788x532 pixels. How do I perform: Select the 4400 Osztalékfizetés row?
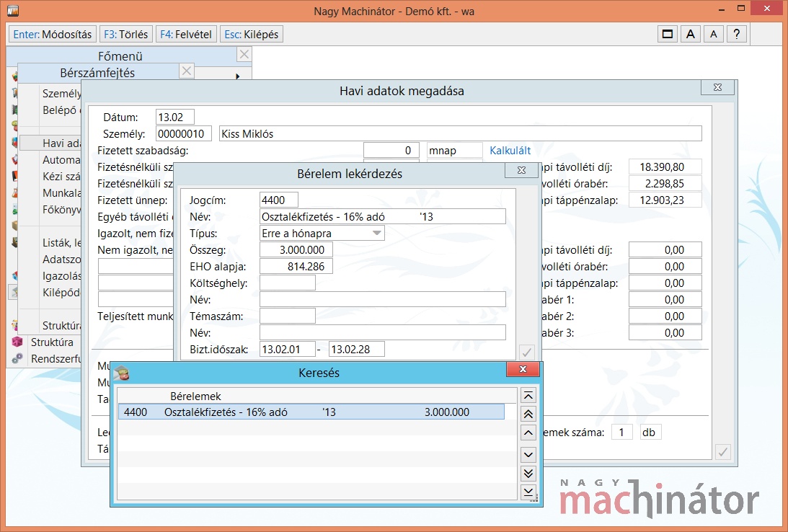311,412
